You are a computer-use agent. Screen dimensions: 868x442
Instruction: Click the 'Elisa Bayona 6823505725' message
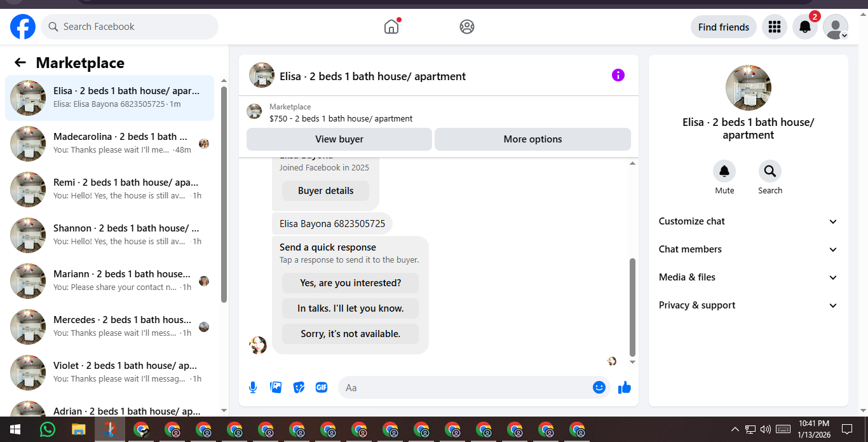pos(332,224)
